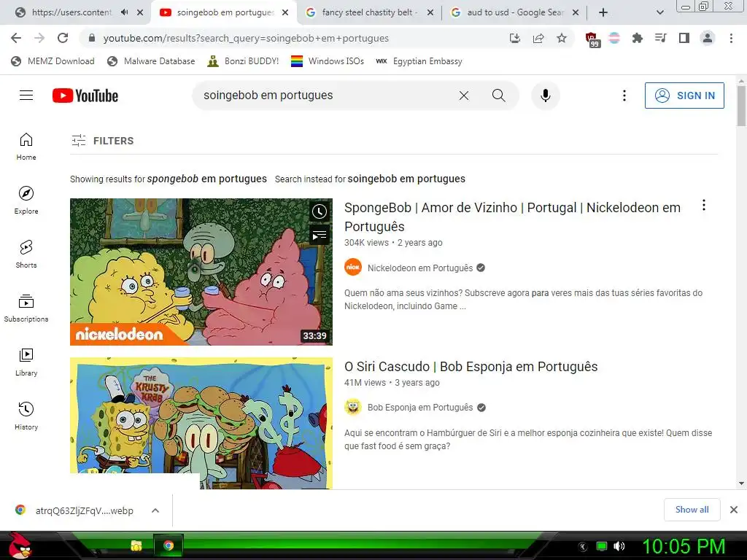This screenshot has width=747, height=560.
Task: Bookmark this page with the star
Action: point(562,38)
